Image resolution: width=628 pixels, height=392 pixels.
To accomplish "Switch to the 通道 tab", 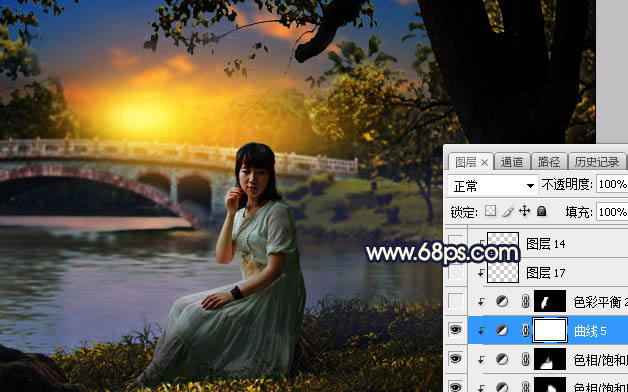I will click(512, 162).
